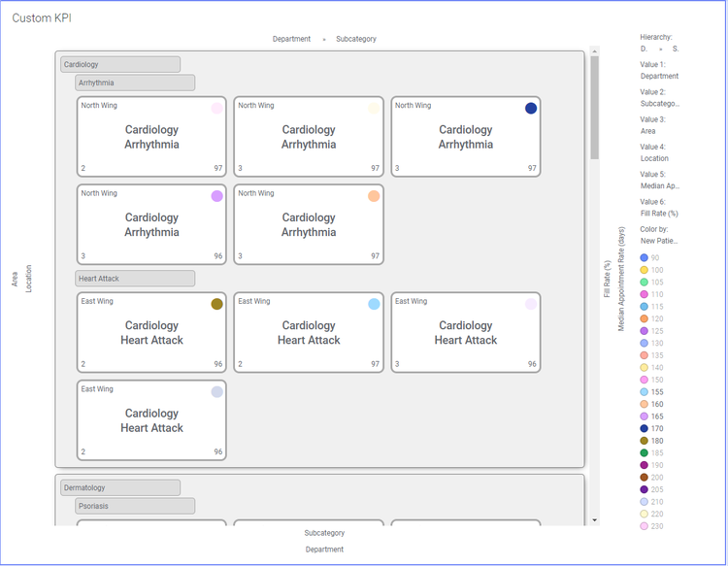This screenshot has width=728, height=566.
Task: Click legend Value 2 Subcatego... entry
Action: click(660, 104)
